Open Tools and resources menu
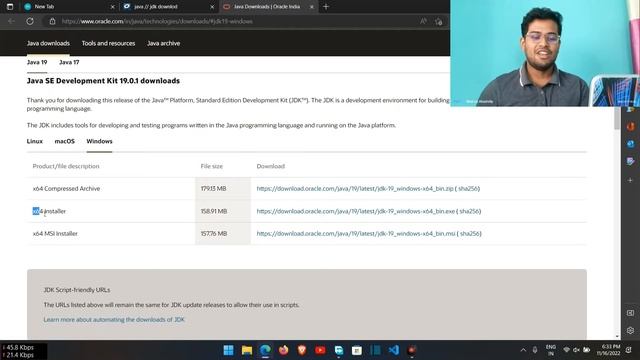The image size is (640, 360). [x=108, y=43]
